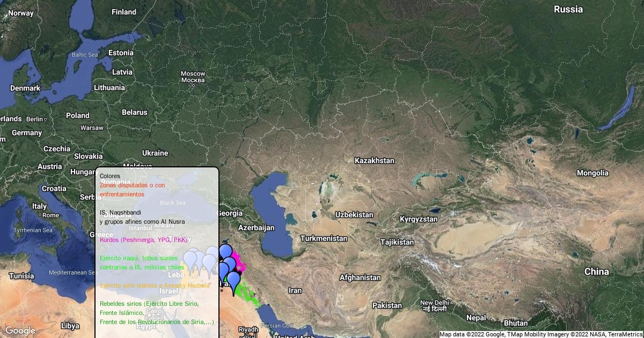Click the 'Latvia' map label
The height and width of the screenshot is (338, 644).
click(x=122, y=71)
